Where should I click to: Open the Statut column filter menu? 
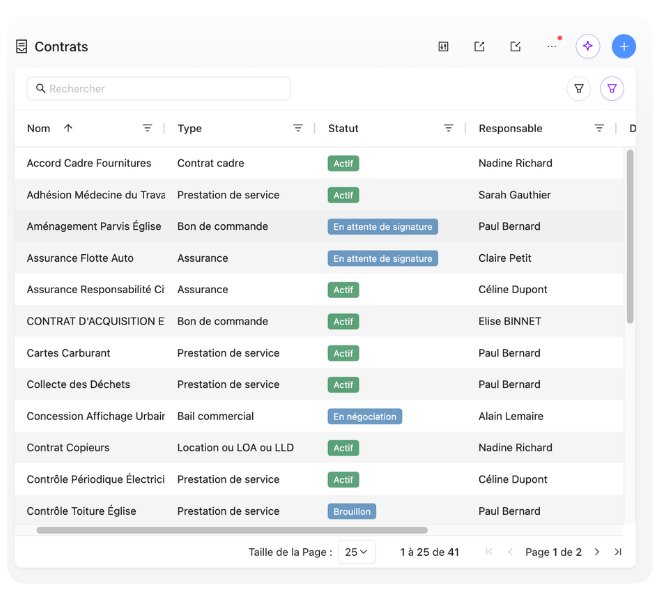click(449, 128)
